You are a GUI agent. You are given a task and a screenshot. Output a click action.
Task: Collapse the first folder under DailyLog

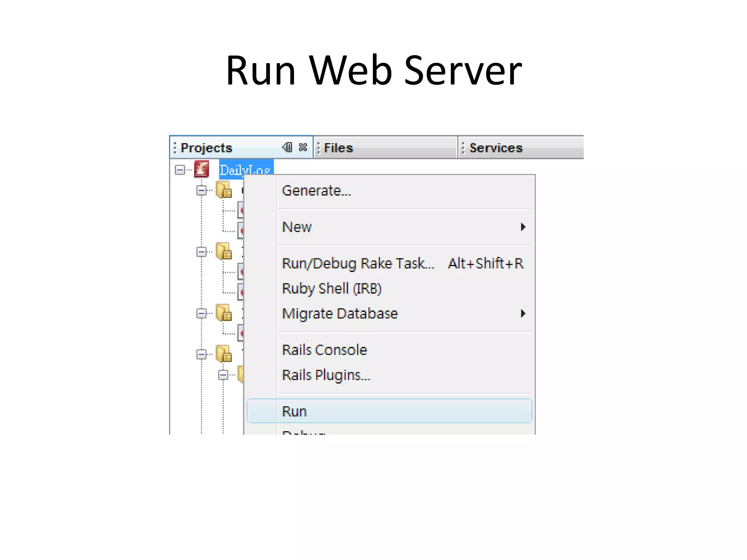[x=201, y=190]
